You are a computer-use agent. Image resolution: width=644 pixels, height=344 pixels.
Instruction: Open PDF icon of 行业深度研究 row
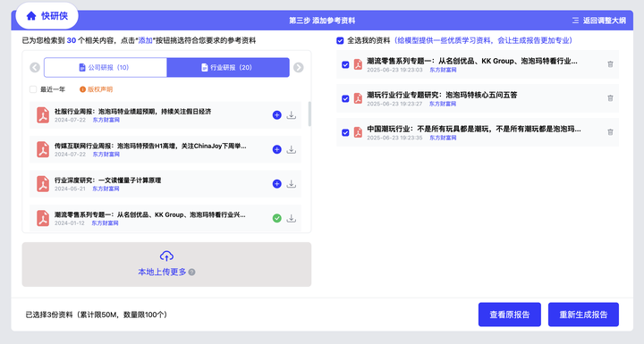43,184
